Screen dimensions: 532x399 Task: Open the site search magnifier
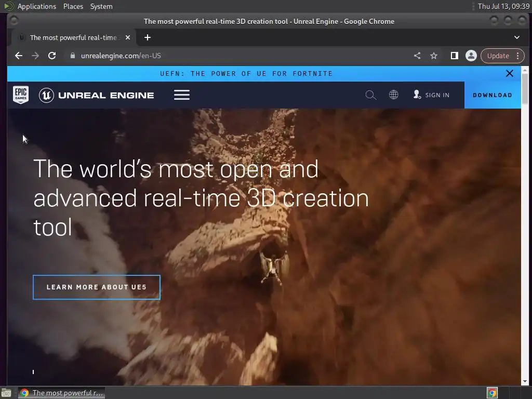click(370, 95)
